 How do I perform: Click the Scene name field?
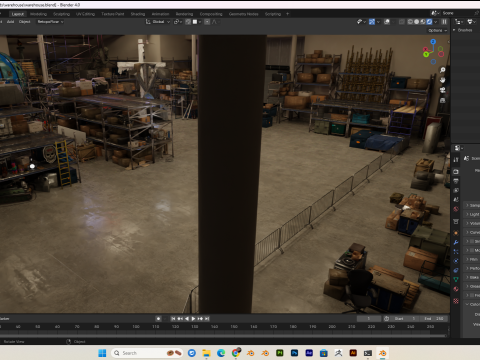coord(457,13)
